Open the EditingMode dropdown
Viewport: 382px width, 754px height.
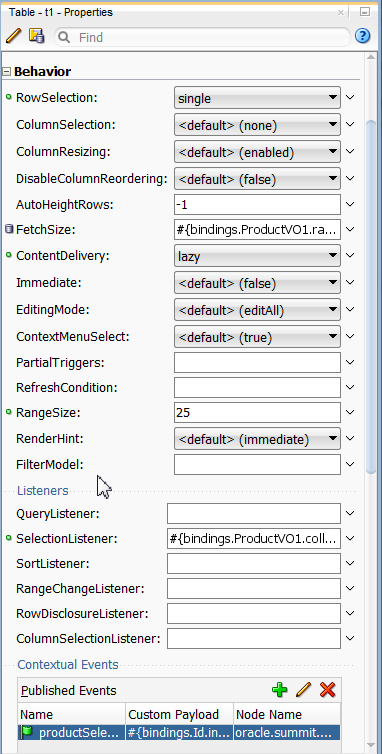pyautogui.click(x=257, y=310)
